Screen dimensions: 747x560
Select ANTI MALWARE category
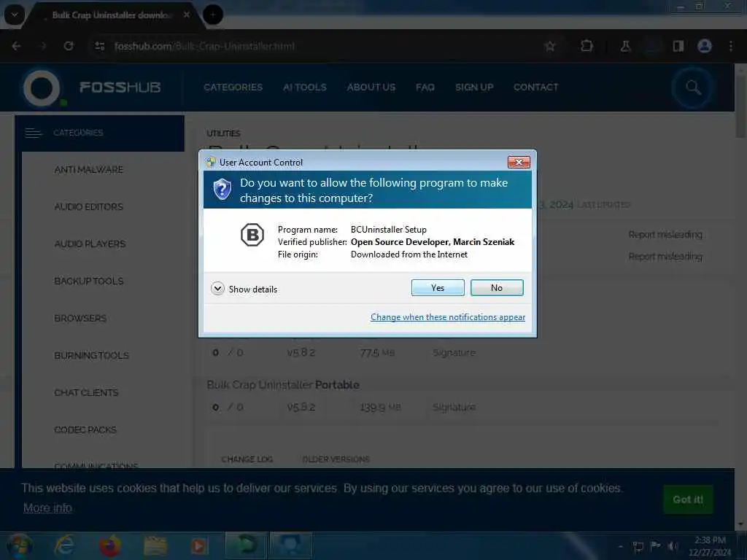pos(88,169)
